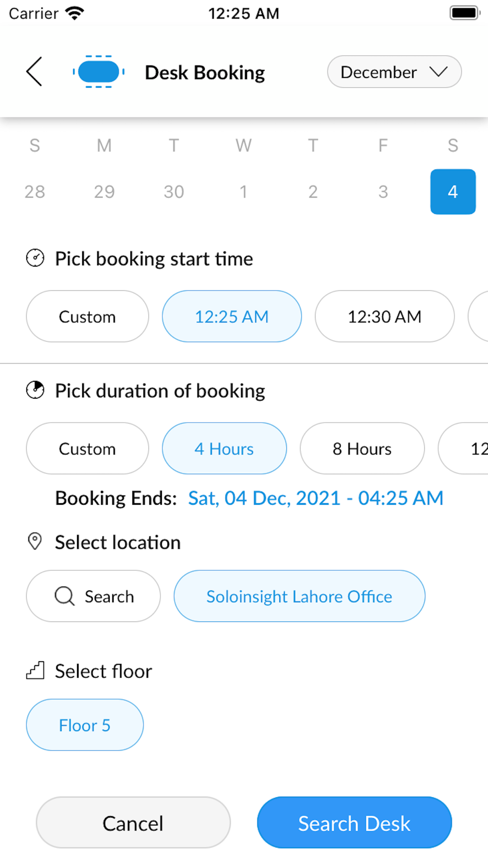The width and height of the screenshot is (488, 868).
Task: Select the 4 Hours duration chip
Action: [x=224, y=448]
